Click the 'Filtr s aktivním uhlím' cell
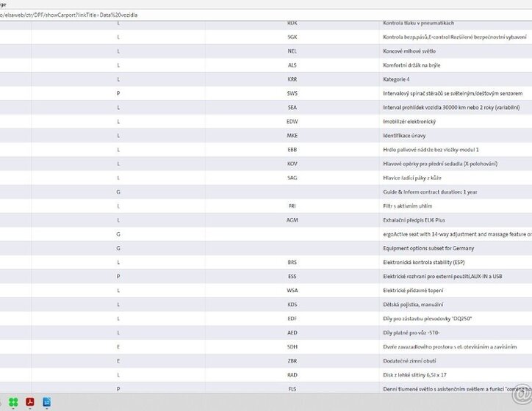Image resolution: width=532 pixels, height=411 pixels. (409, 205)
